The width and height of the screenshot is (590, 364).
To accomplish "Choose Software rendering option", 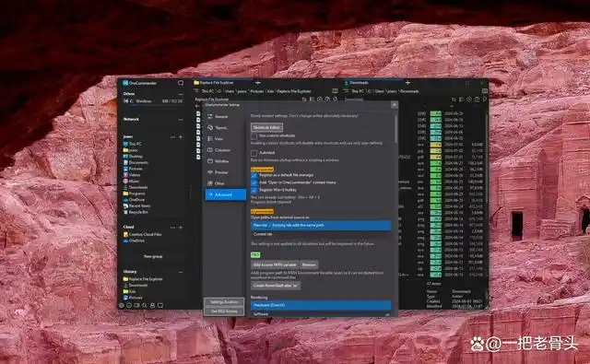I will 321,314.
